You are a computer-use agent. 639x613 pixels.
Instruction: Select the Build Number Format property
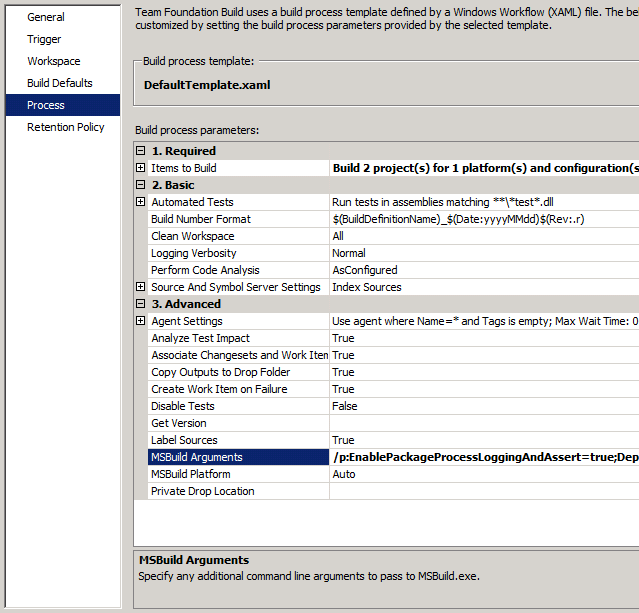click(x=238, y=219)
